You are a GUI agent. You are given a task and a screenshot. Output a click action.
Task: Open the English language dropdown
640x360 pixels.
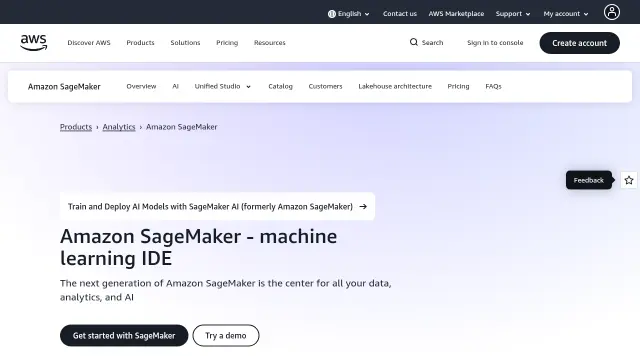point(349,14)
